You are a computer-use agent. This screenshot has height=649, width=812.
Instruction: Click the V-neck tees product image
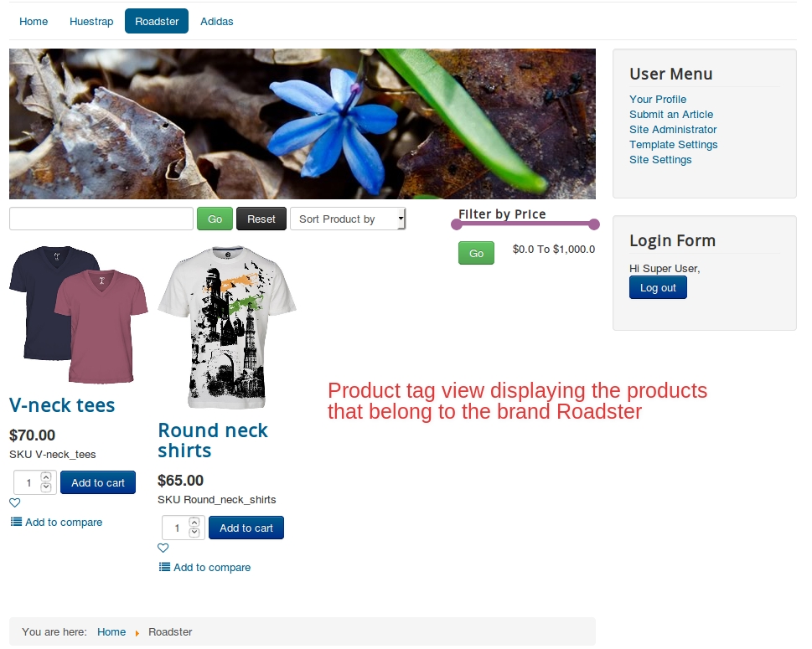point(78,313)
